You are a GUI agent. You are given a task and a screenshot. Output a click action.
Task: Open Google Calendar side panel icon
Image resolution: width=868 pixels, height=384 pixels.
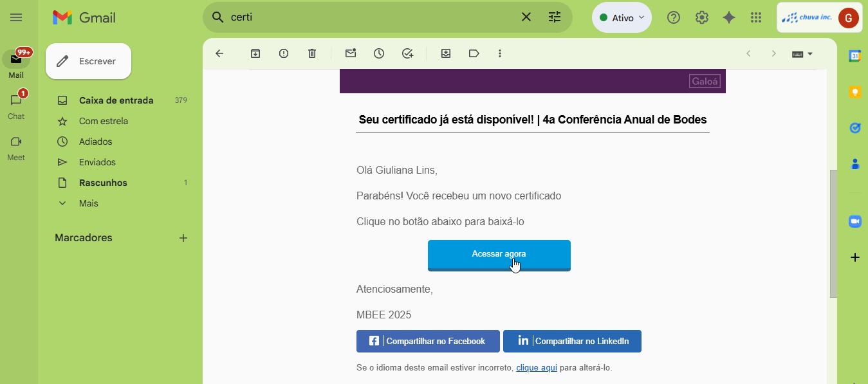[x=855, y=56]
